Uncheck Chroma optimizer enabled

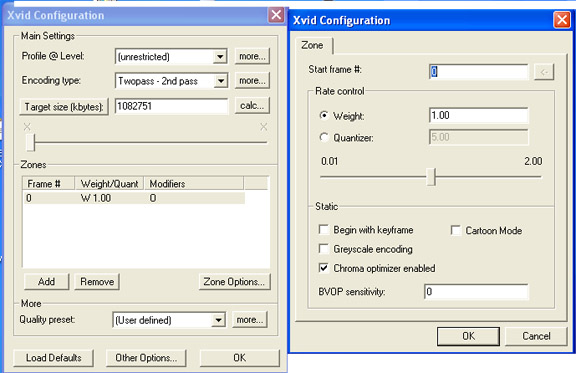[x=324, y=268]
